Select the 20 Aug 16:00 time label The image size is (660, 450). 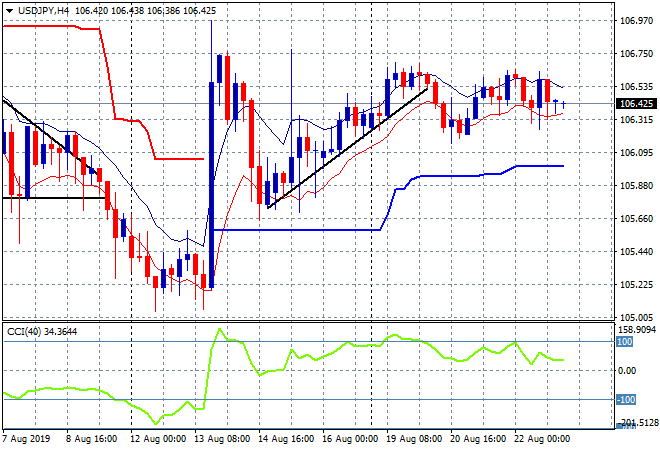[478, 439]
